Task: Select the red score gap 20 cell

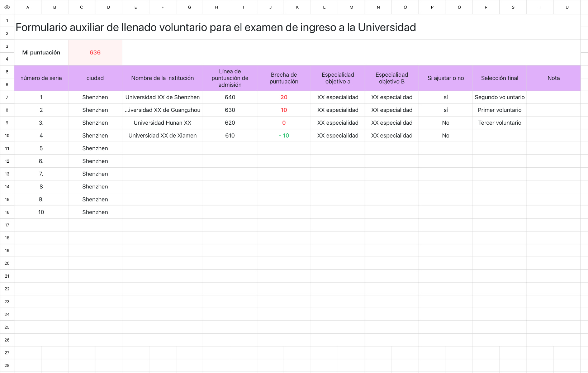Action: (x=284, y=97)
